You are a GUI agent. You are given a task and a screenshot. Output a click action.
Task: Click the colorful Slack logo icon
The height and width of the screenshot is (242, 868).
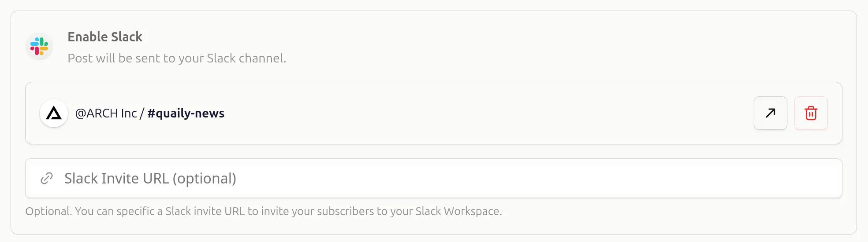(x=39, y=46)
